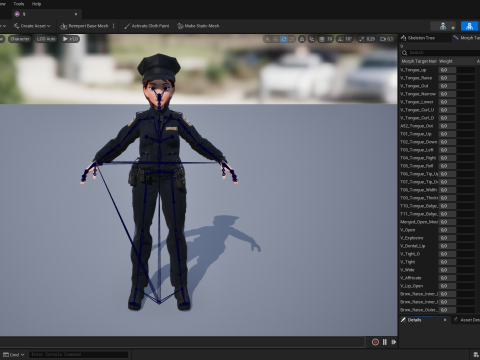This screenshot has height=360, width=480.
Task: Close the open asset tab
Action: point(76,14)
